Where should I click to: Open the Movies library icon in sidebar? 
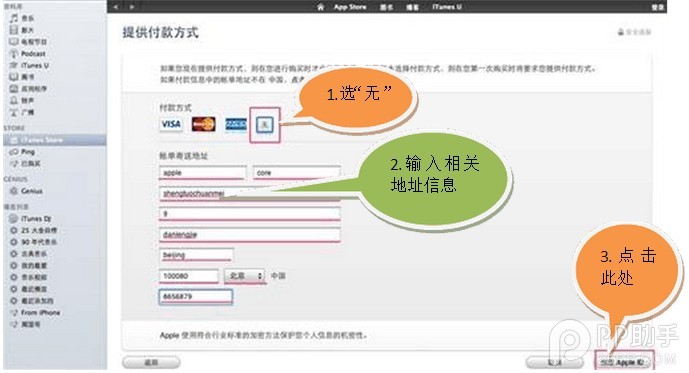click(14, 30)
